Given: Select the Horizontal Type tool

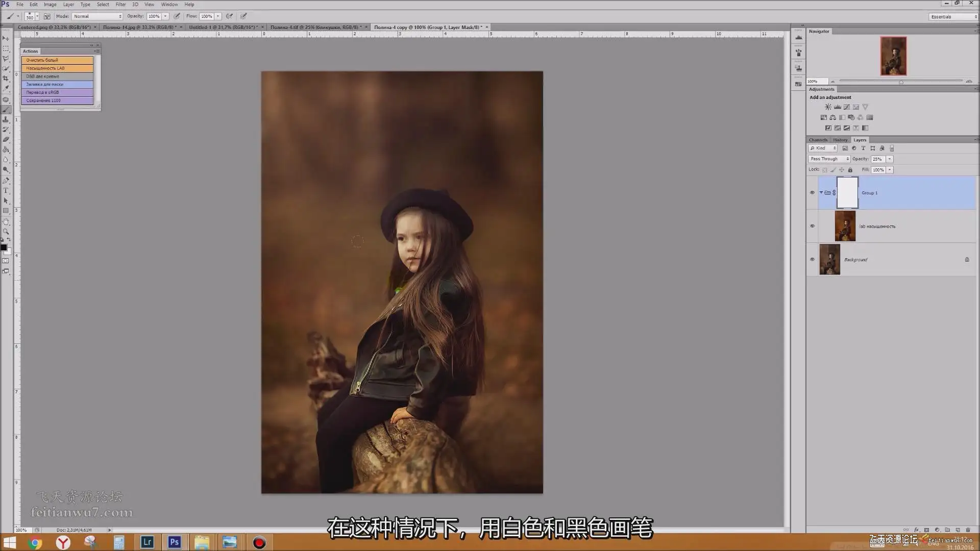Looking at the screenshot, I should coord(6,190).
